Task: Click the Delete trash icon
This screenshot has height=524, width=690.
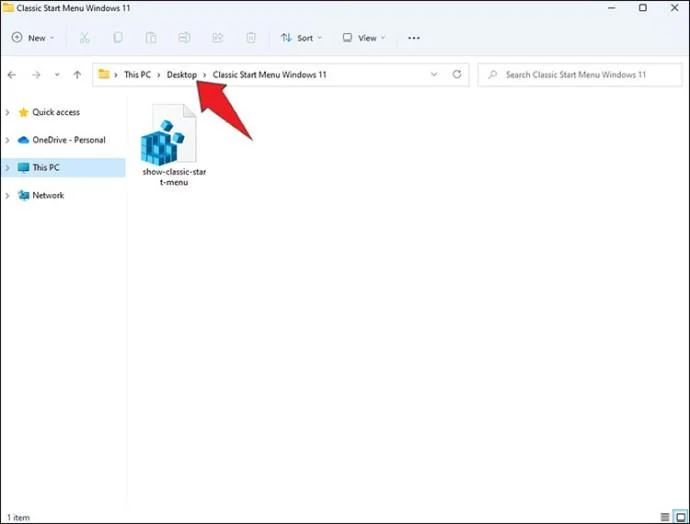Action: [x=251, y=38]
